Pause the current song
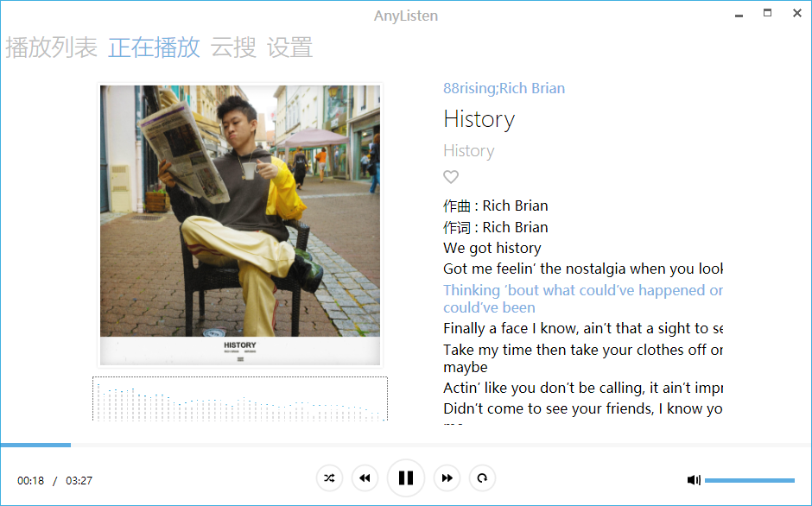Screen dimensions: 812x506 406,478
